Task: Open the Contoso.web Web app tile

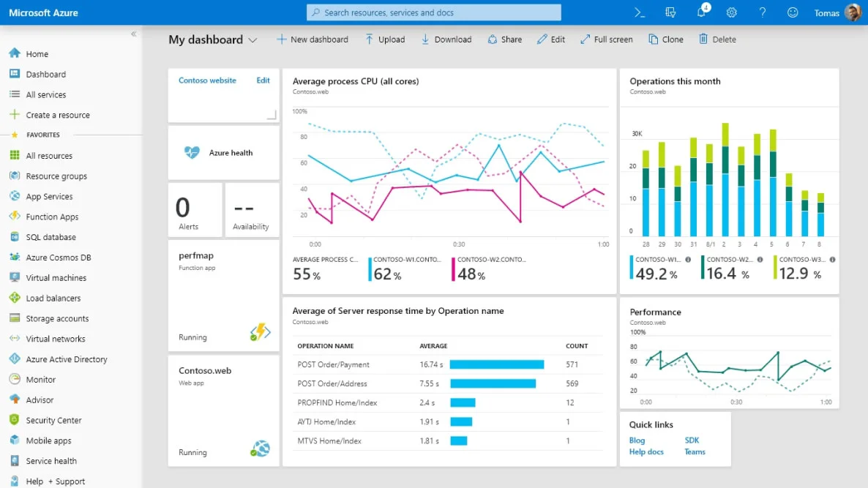Action: [224, 410]
